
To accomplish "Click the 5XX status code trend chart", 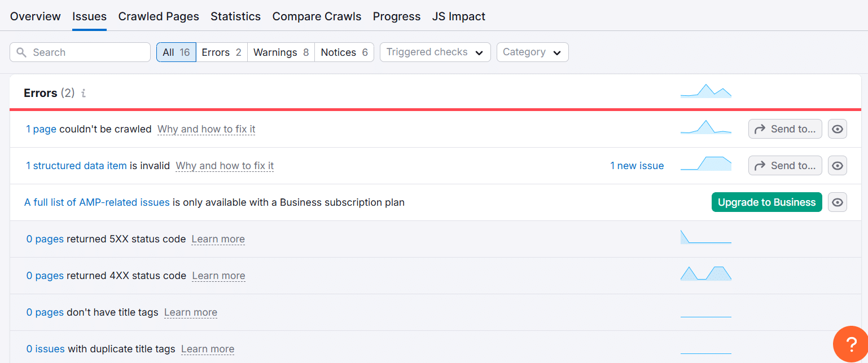I will click(x=705, y=237).
